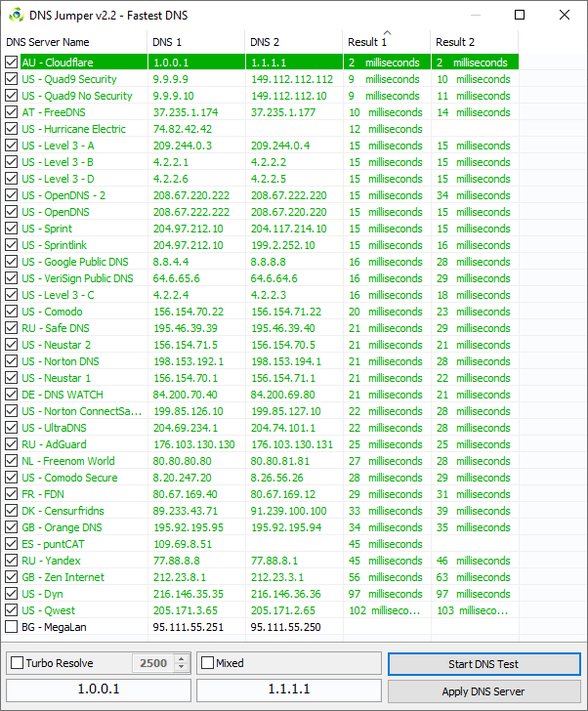588x711 pixels.
Task: Click DNS 1 address 74.82.42.42
Action: [183, 129]
